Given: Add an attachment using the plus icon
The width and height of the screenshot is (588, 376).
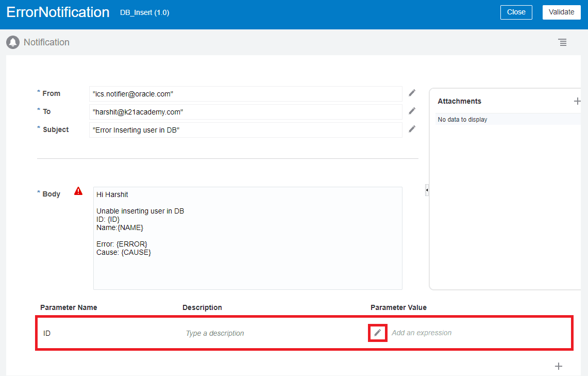Looking at the screenshot, I should (x=577, y=101).
